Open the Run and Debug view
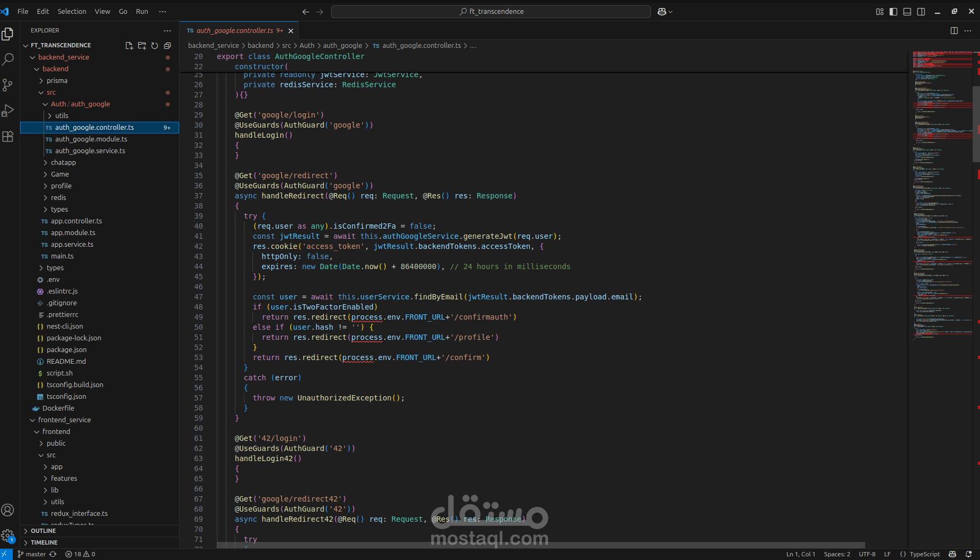 (x=7, y=111)
